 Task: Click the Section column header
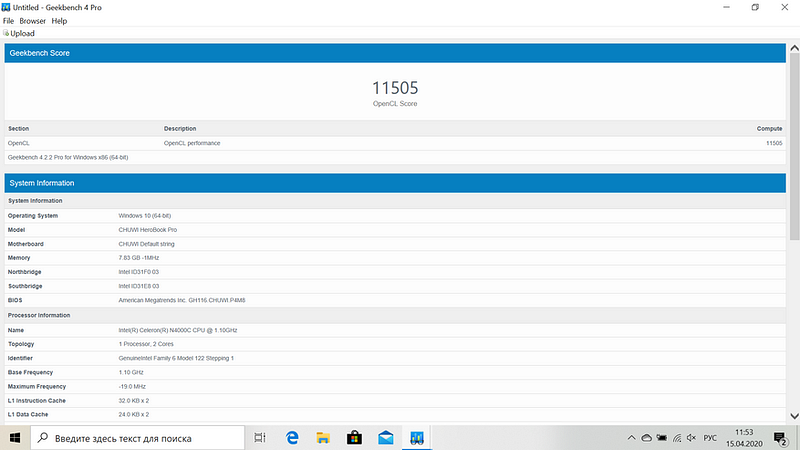point(18,129)
